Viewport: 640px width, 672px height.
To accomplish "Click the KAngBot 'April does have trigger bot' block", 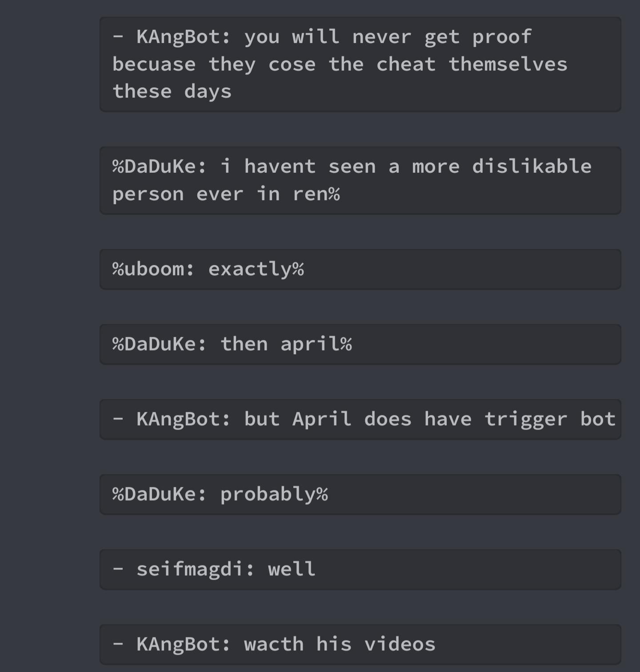I will pyautogui.click(x=360, y=420).
